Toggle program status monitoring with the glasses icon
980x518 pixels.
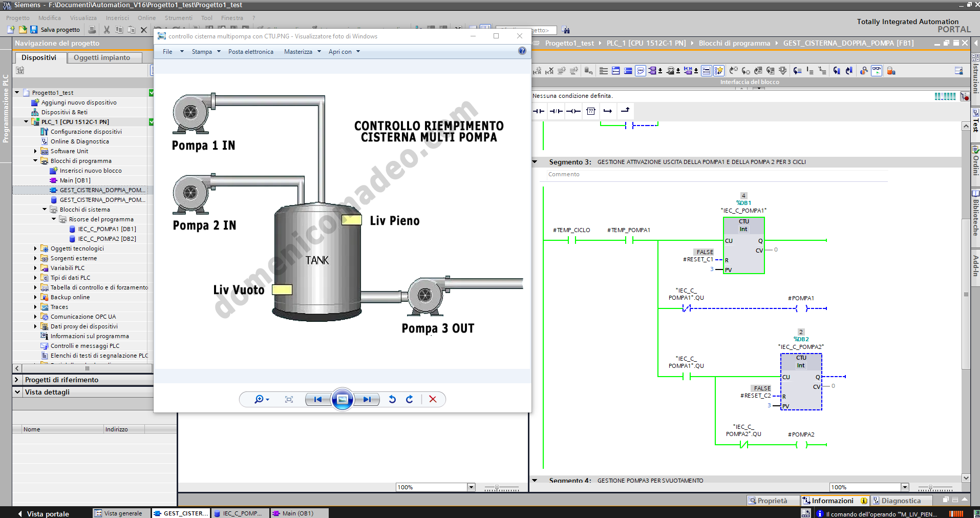(877, 70)
